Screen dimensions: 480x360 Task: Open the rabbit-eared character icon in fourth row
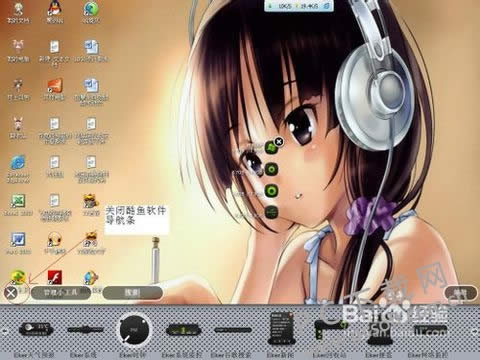18,124
